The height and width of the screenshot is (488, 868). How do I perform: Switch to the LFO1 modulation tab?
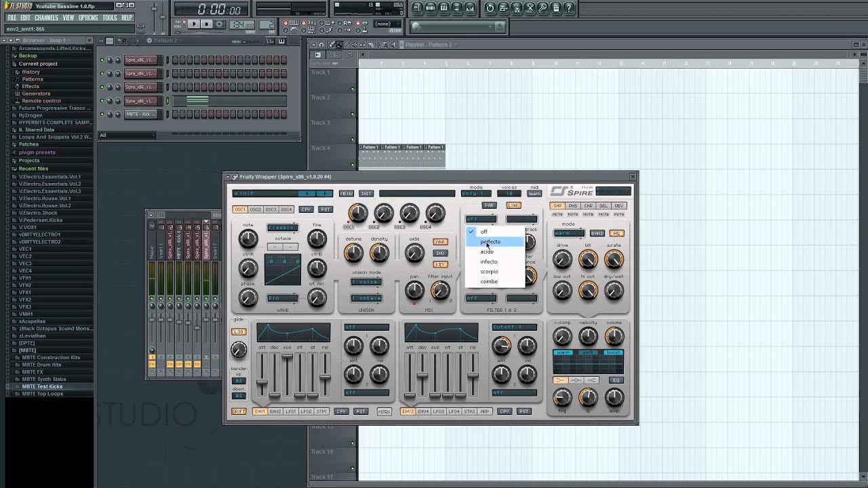tap(291, 411)
